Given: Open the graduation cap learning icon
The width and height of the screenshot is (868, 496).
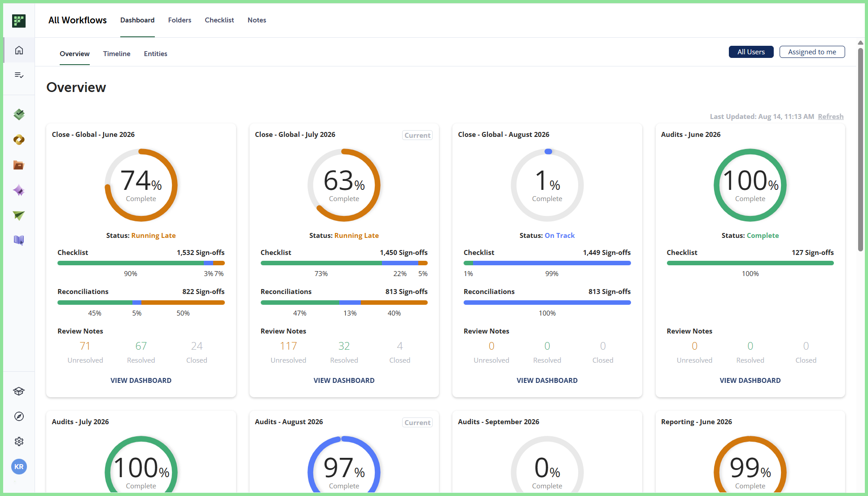Looking at the screenshot, I should [19, 391].
